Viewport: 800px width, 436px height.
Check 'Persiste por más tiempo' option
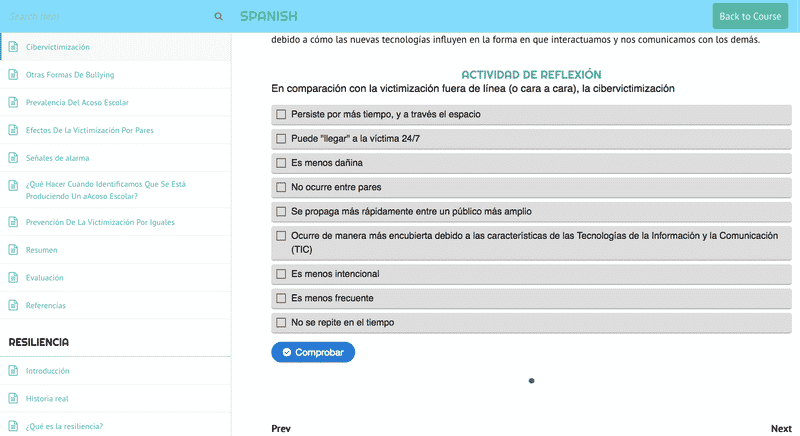[x=281, y=114]
